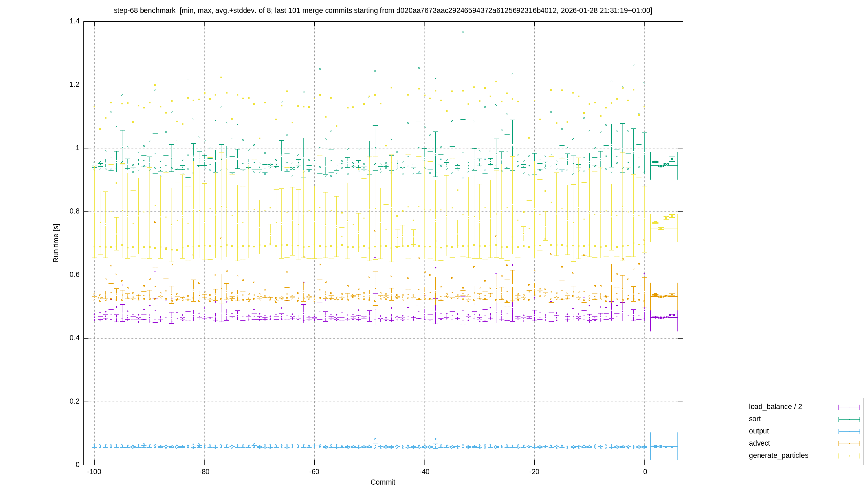868x488 pixels.
Task: Click the -100 tick label on x-axis
Action: click(94, 472)
